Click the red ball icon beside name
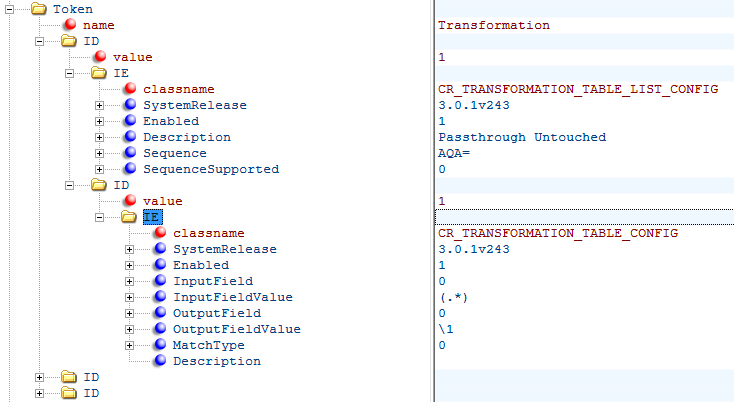The image size is (734, 402). 71,24
